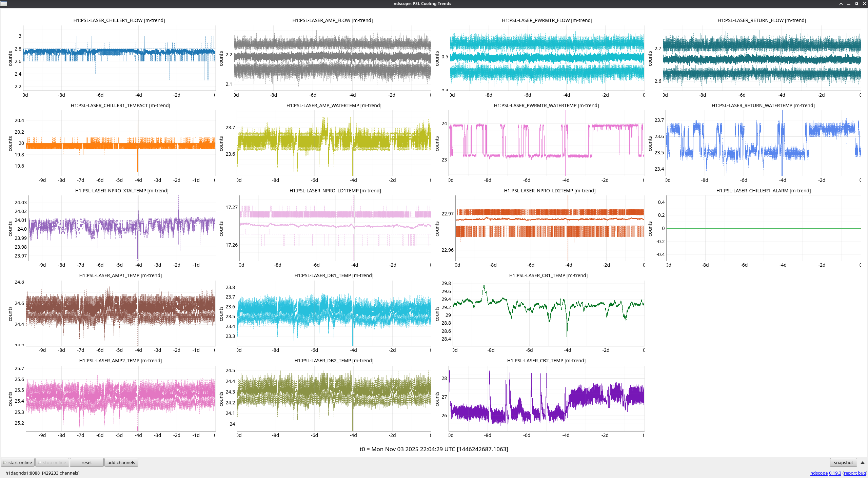Click the H1:PSL-LASER_CB2_TEMP purple plot
Viewport: 868px width, 478px height.
pyautogui.click(x=546, y=398)
